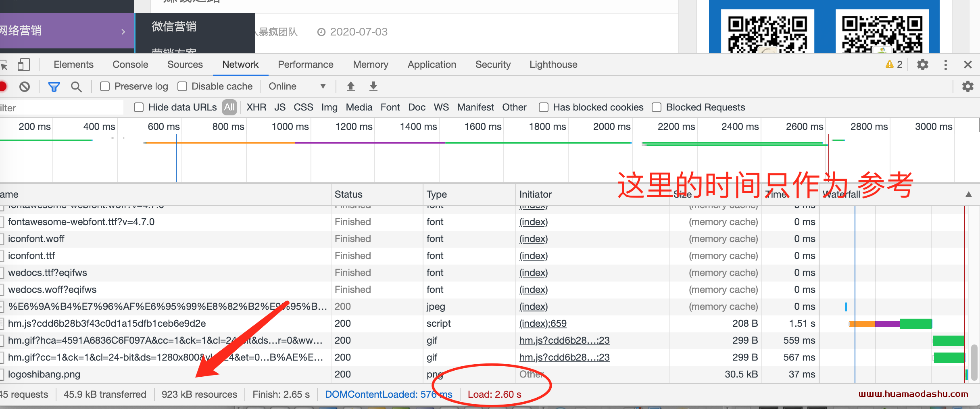
Task: Open the Lighthouse tab
Action: (553, 65)
